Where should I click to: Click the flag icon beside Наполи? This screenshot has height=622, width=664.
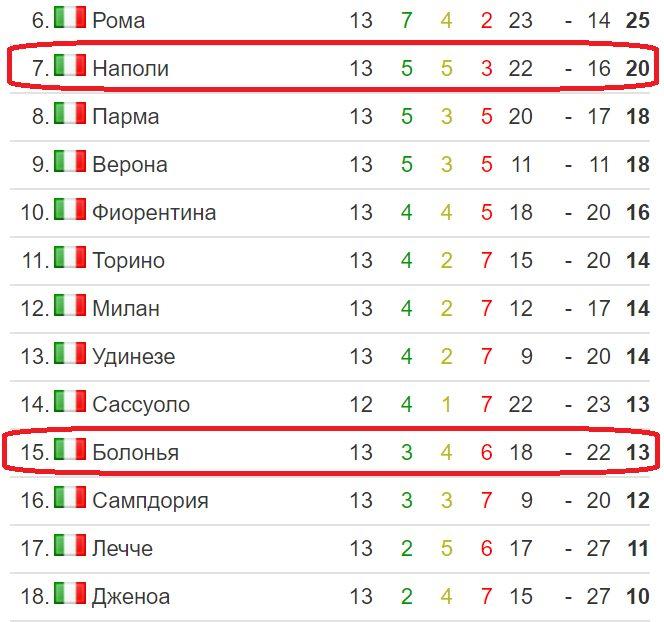coord(69,66)
